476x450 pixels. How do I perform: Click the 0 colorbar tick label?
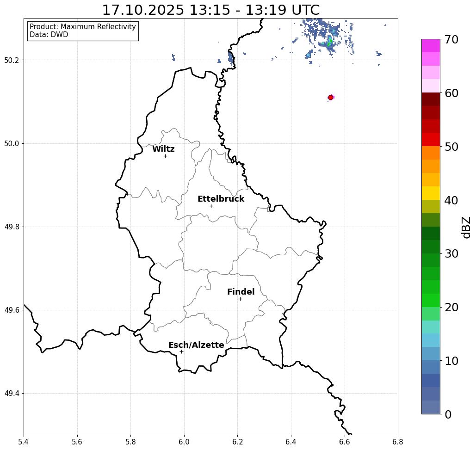448,414
